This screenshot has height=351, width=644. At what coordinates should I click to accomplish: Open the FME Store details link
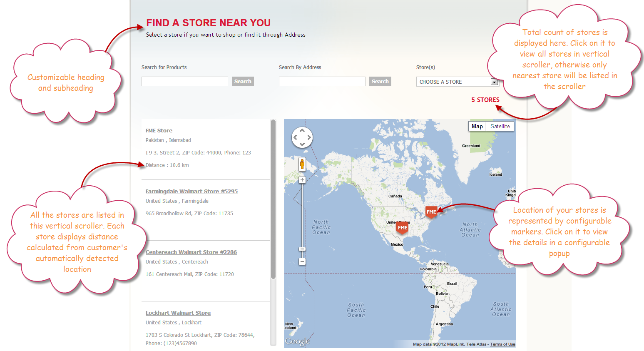pos(159,130)
